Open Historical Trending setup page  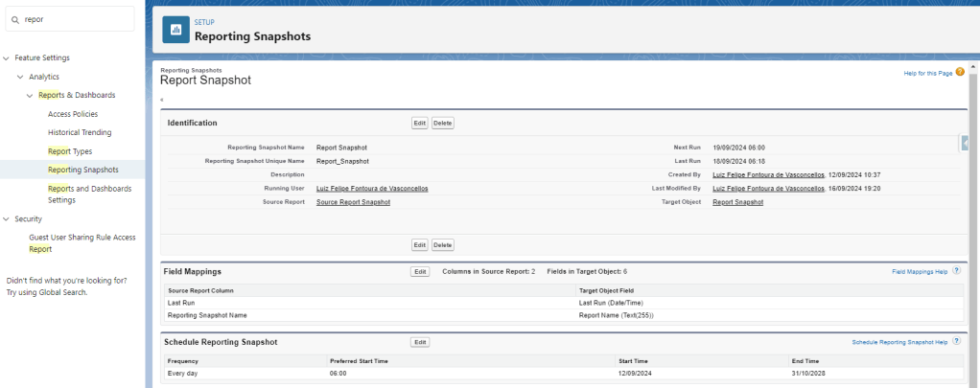click(x=80, y=132)
